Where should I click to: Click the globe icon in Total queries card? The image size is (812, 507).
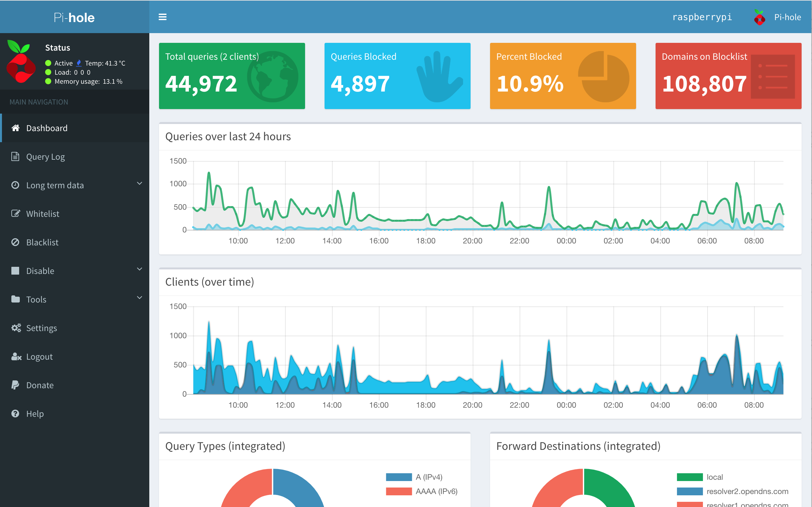pyautogui.click(x=273, y=77)
